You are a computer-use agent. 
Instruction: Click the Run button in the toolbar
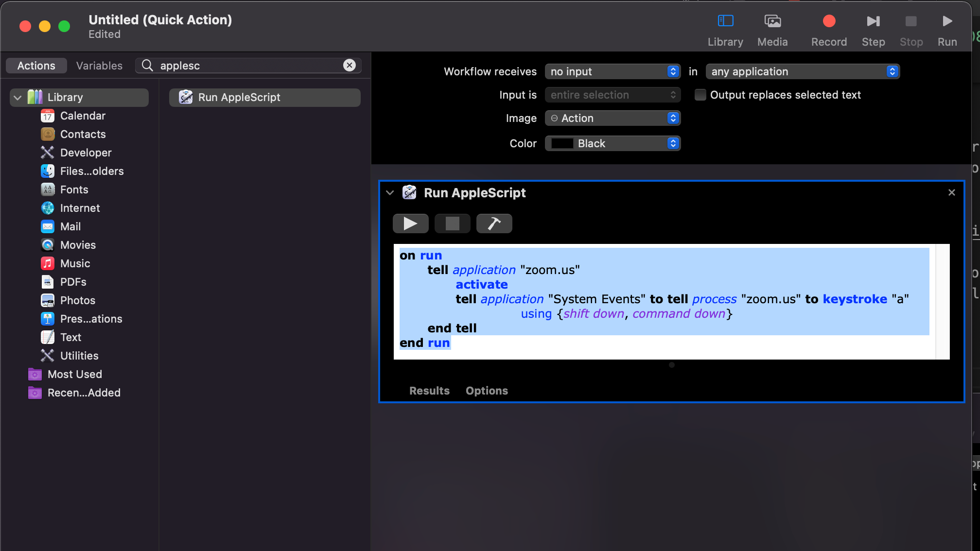click(946, 21)
